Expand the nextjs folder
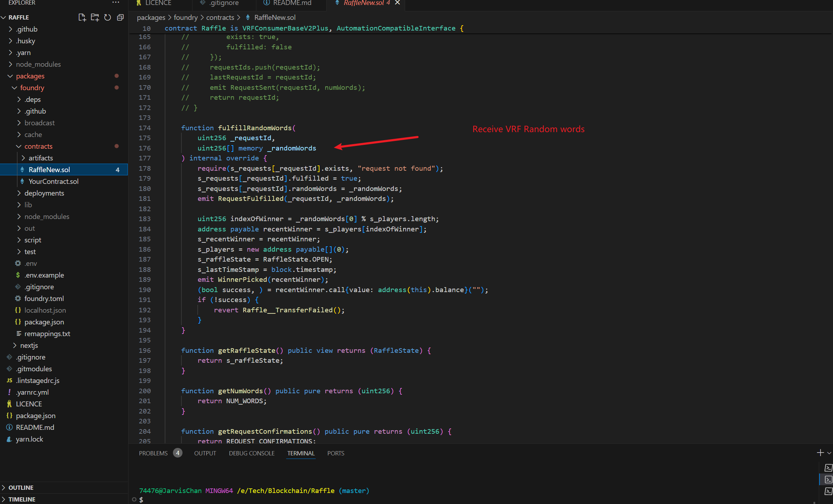Image resolution: width=833 pixels, height=504 pixels. point(64,345)
